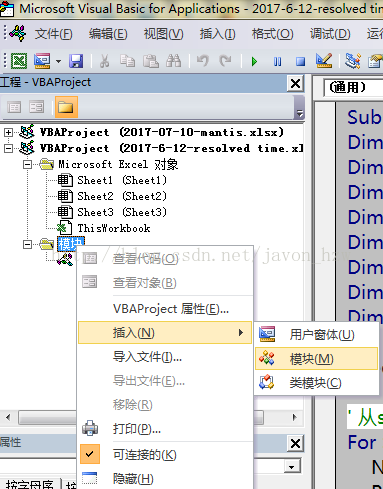Screen dimensions: 383x489
Task: Select VBAProject (2017-07-10-mantis.xlsx) in tree
Action: coord(162,132)
